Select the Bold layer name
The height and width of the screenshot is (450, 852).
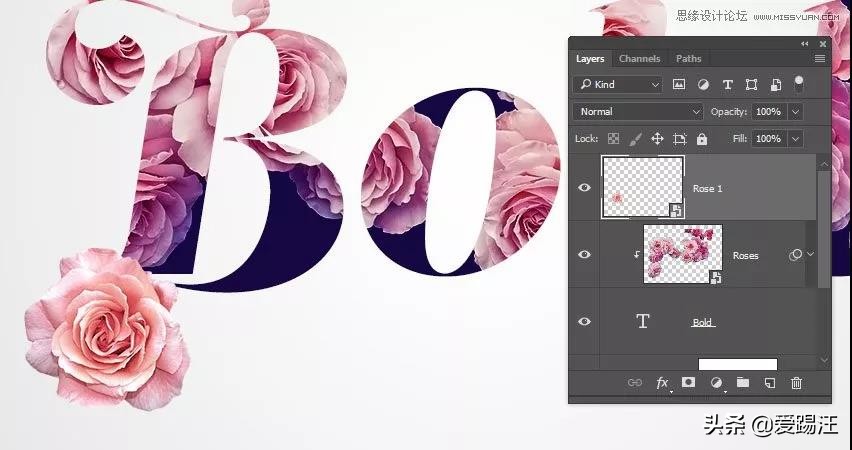(703, 322)
